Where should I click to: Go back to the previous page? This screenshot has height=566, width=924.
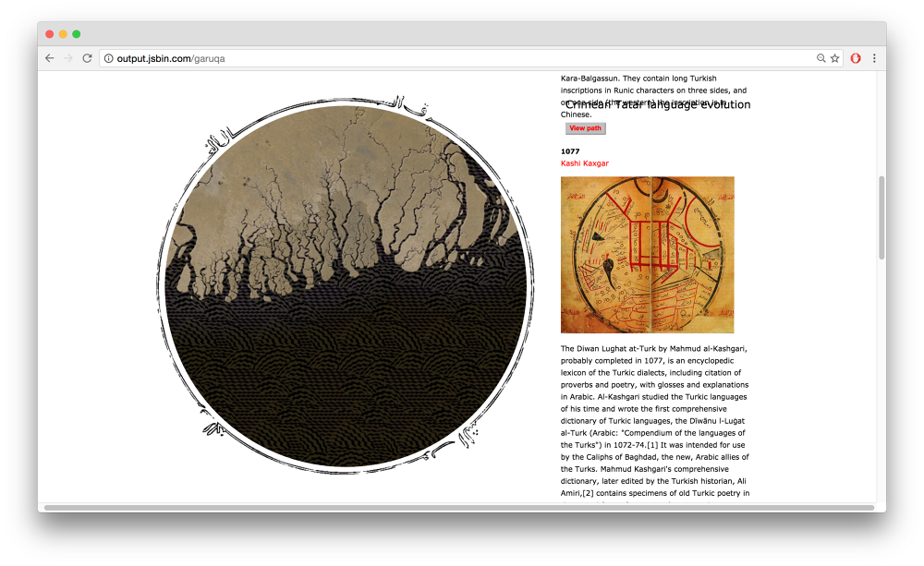(x=50, y=58)
